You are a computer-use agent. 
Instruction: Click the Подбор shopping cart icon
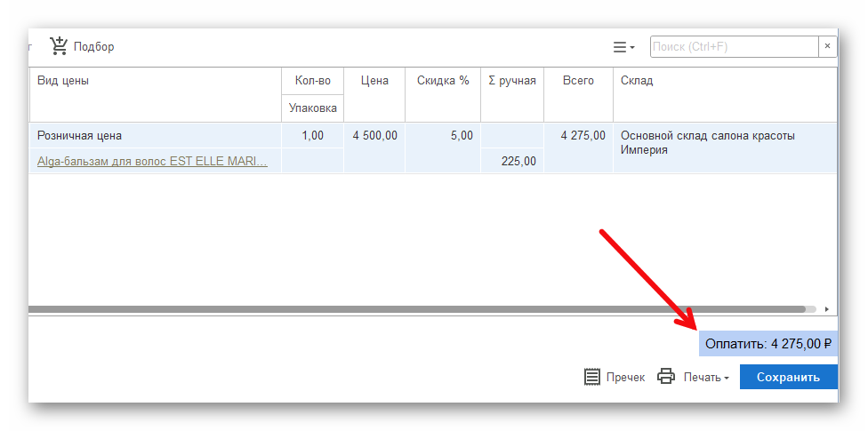[x=59, y=46]
